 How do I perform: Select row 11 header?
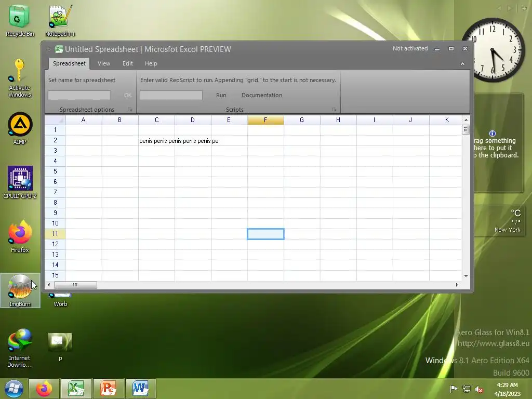tap(55, 234)
